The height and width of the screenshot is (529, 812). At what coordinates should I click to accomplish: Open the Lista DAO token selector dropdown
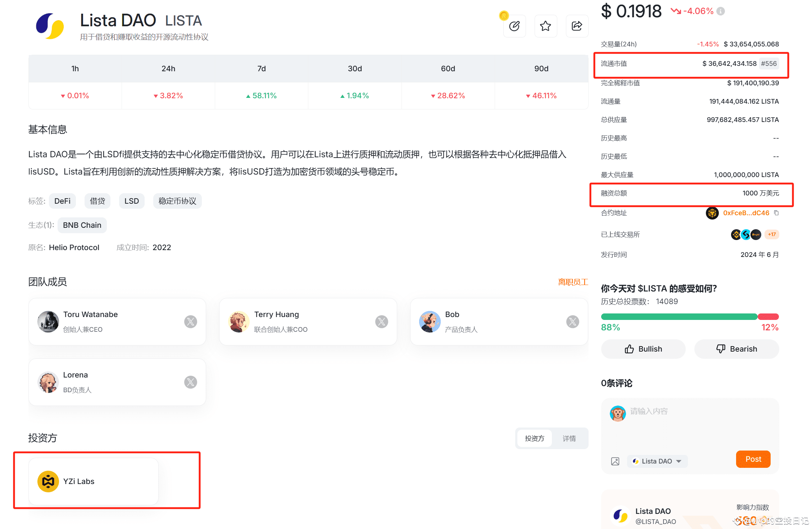coord(657,461)
